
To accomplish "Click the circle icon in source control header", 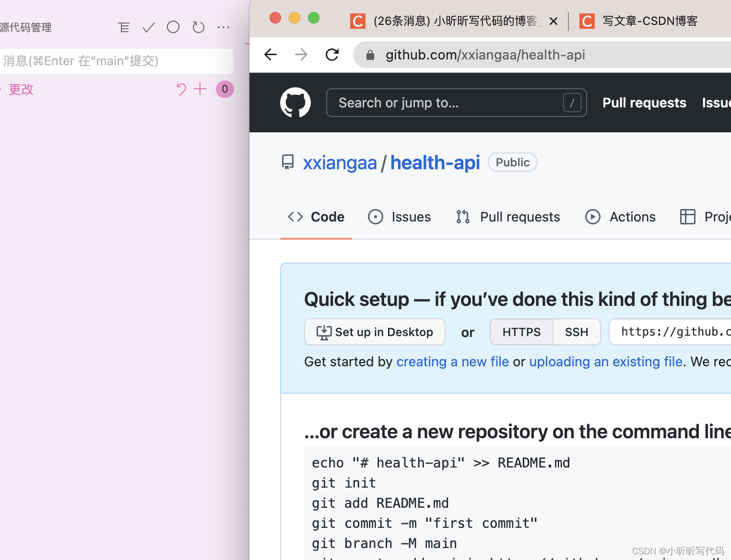I will click(173, 27).
